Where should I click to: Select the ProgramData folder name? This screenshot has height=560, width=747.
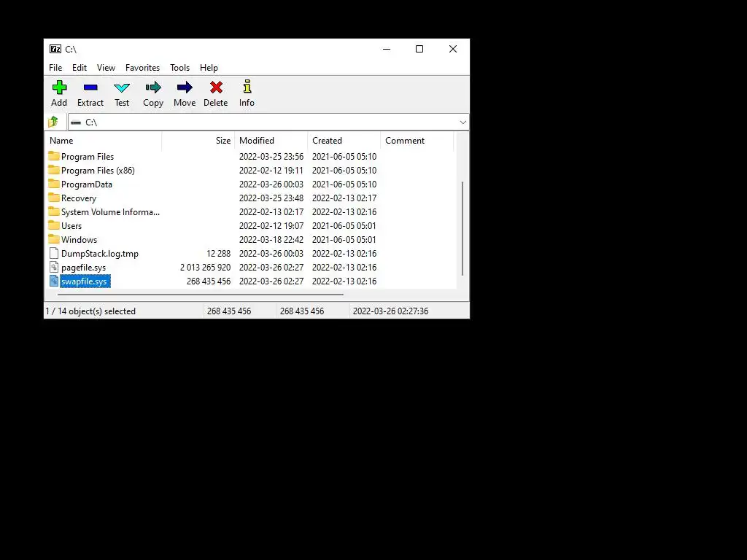tap(87, 184)
